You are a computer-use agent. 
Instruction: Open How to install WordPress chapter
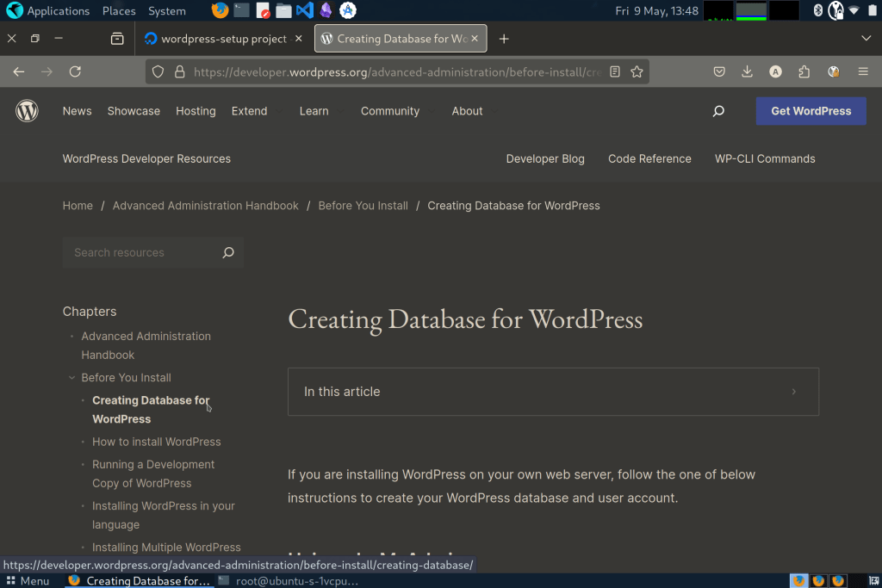157,442
